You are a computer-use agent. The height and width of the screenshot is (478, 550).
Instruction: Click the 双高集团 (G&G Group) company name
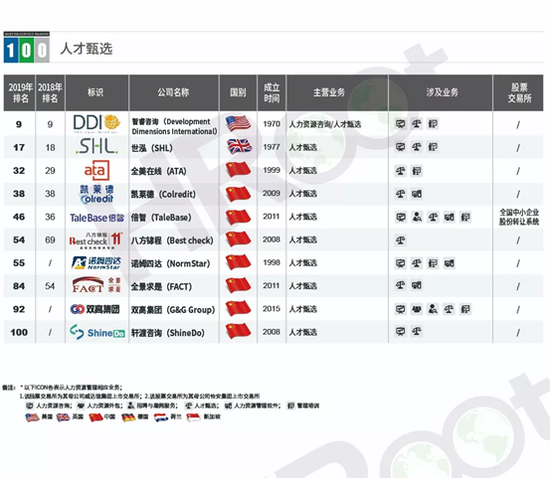click(x=173, y=310)
